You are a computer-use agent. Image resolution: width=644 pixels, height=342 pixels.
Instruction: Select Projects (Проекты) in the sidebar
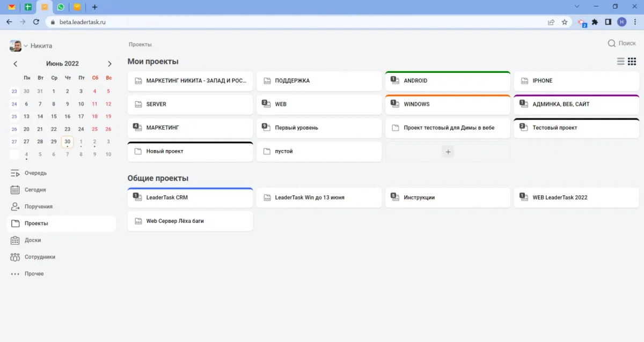click(x=36, y=224)
